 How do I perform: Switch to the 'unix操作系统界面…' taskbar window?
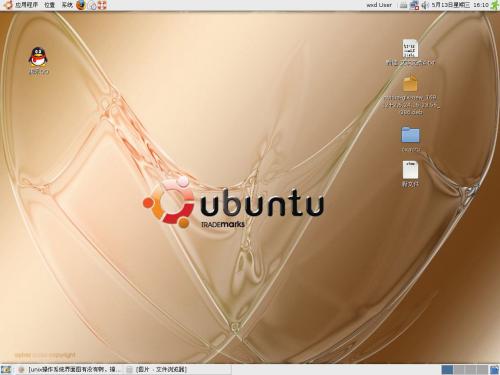tap(69, 369)
